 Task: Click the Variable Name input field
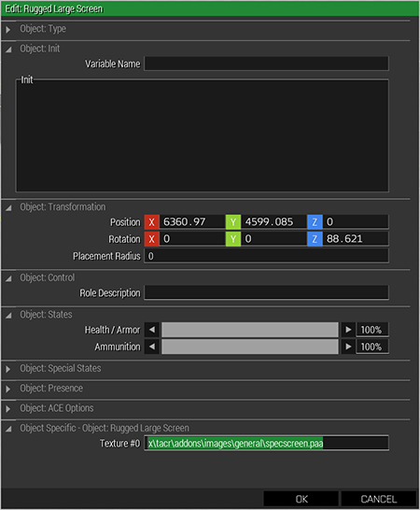[266, 64]
